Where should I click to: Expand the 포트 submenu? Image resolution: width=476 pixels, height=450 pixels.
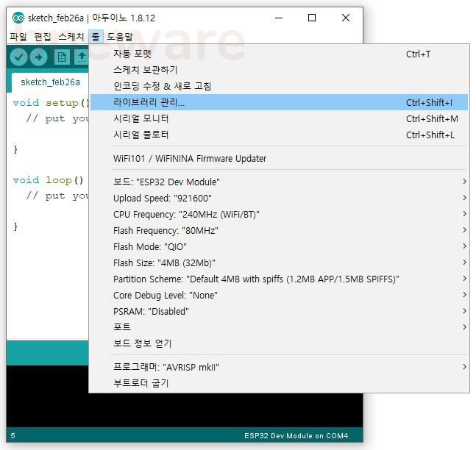point(279,327)
